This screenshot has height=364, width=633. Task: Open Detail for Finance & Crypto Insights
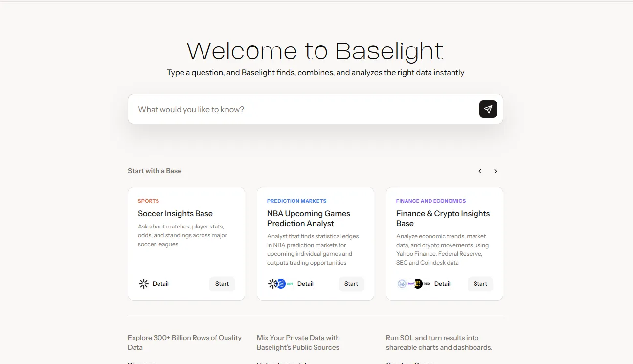pos(442,283)
